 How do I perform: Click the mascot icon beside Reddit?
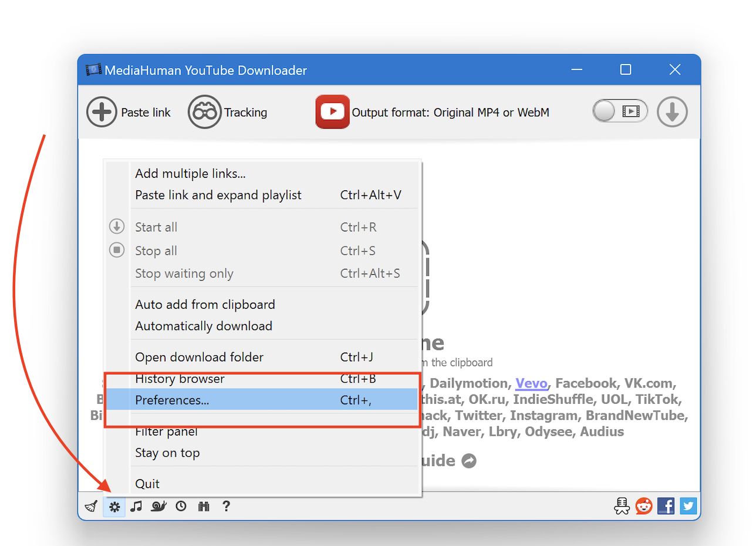pos(622,506)
